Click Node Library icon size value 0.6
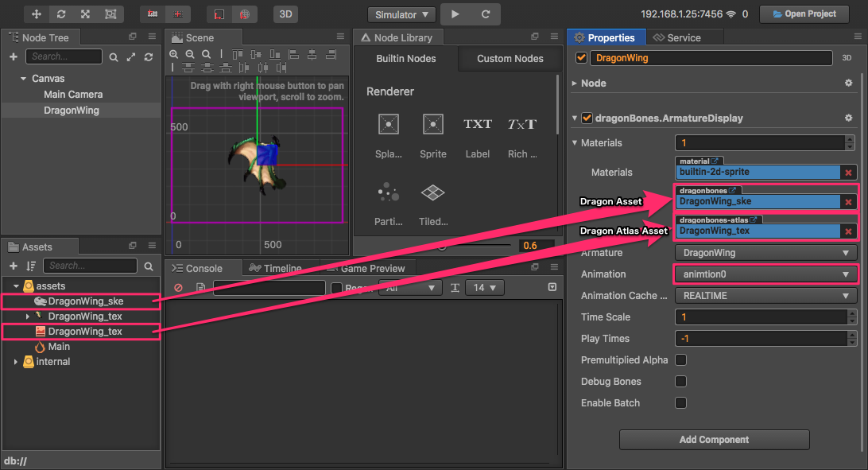This screenshot has width=868, height=470. 535,245
